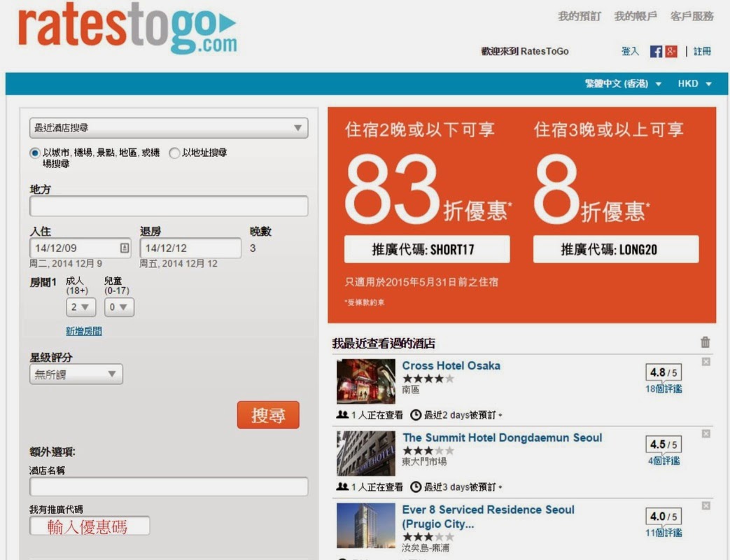Open 客戶服務 in the top menu
730x560 pixels.
click(692, 16)
